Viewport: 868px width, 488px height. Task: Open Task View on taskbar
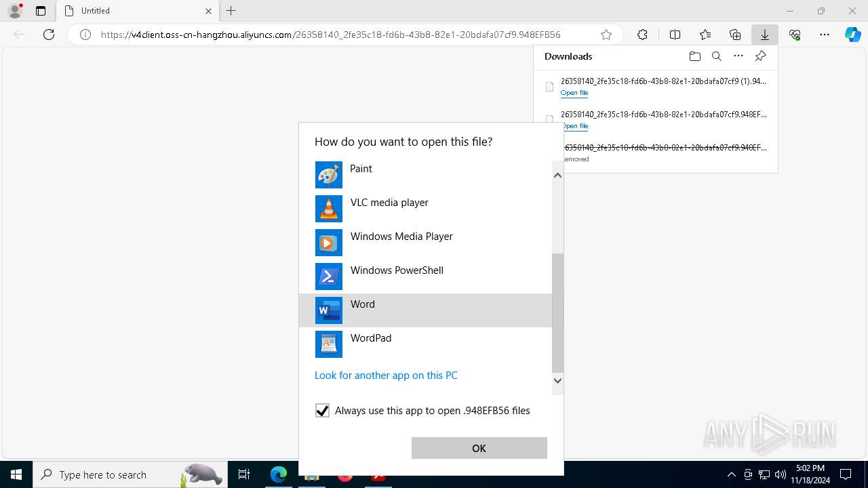coord(245,474)
